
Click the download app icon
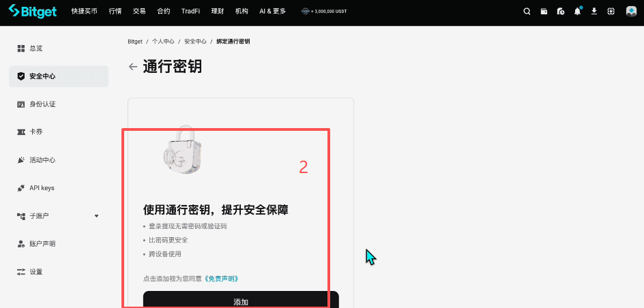[x=594, y=12]
